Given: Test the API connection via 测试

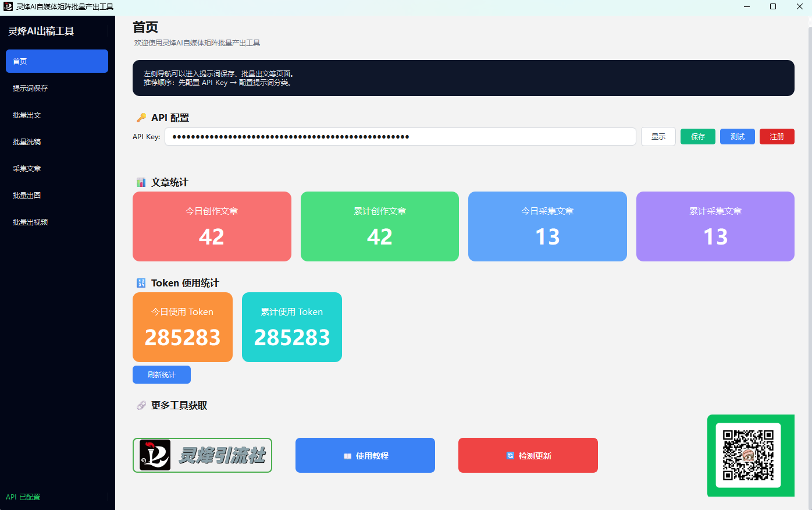Looking at the screenshot, I should point(737,136).
